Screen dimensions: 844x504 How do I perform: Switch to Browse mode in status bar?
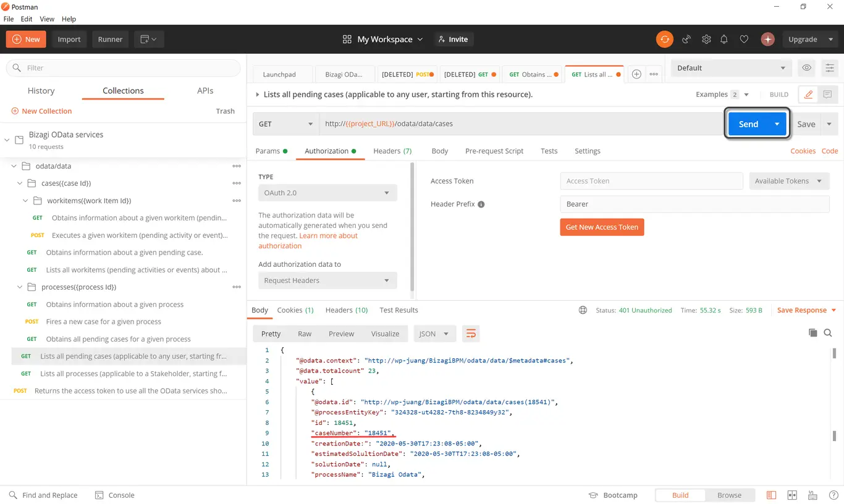[x=730, y=495]
